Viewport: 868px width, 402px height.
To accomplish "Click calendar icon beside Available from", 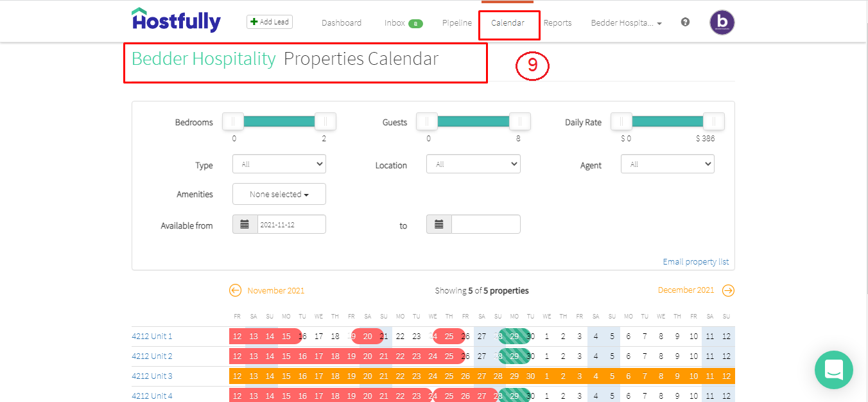I will click(x=245, y=224).
